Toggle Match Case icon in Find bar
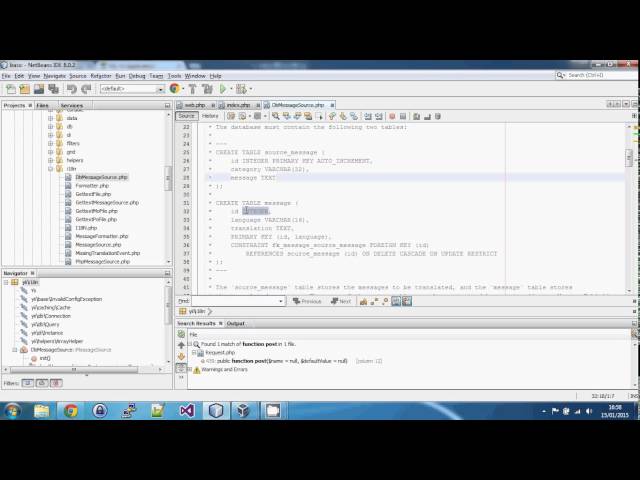640x480 pixels. pos(363,301)
